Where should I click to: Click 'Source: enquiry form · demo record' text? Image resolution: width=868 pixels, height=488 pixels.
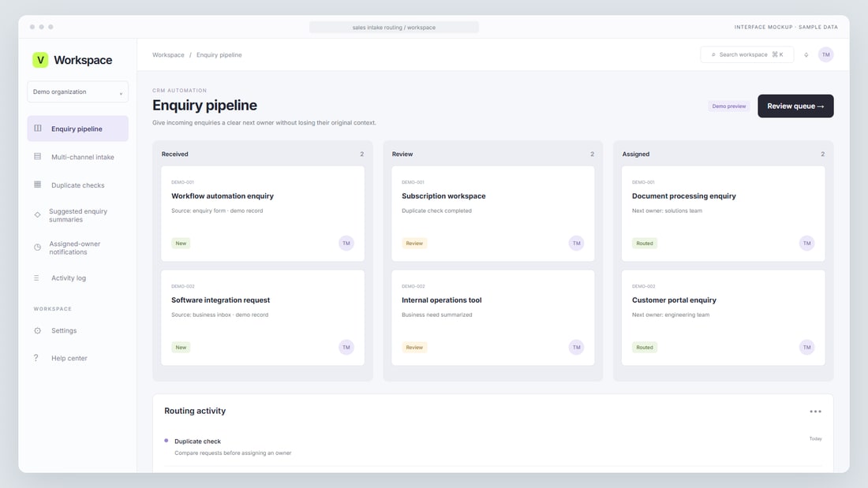[x=217, y=210]
